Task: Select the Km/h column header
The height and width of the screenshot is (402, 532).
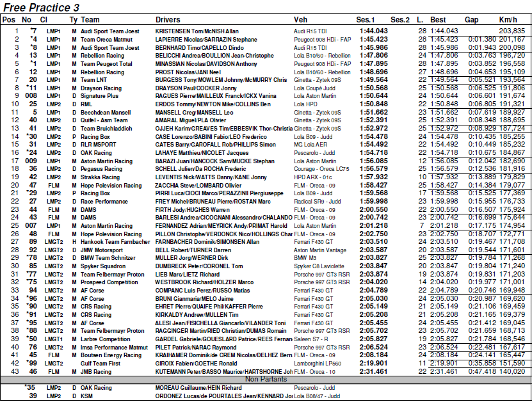Action: point(509,20)
